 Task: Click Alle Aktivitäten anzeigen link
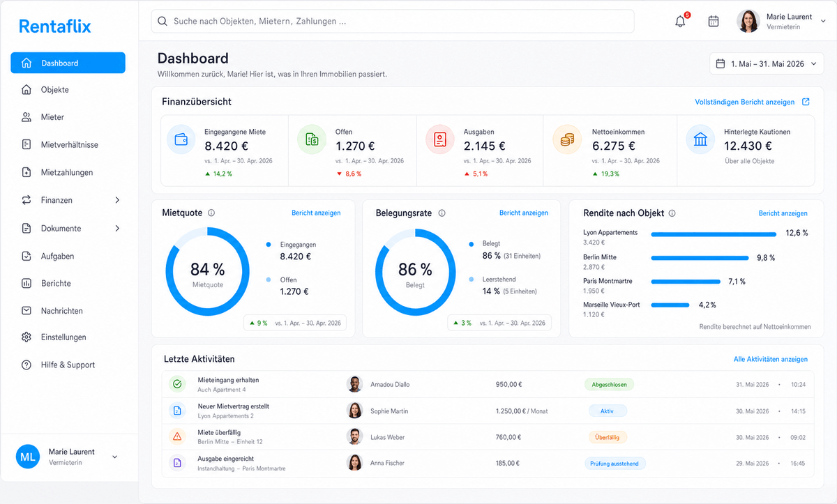[x=770, y=359]
